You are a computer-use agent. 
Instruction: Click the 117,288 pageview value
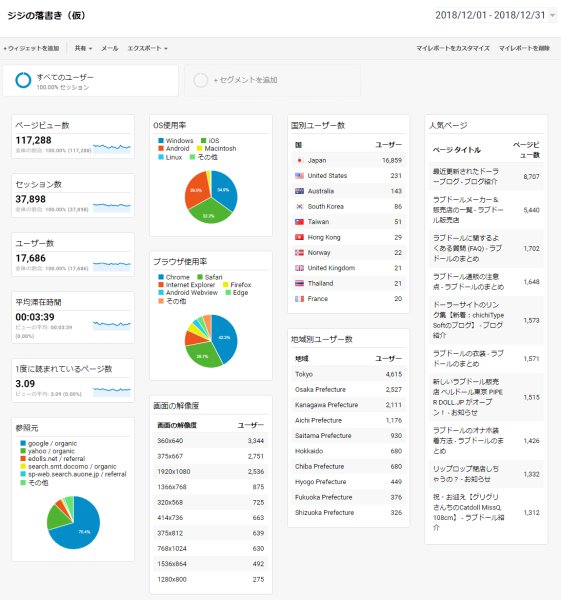click(x=33, y=140)
